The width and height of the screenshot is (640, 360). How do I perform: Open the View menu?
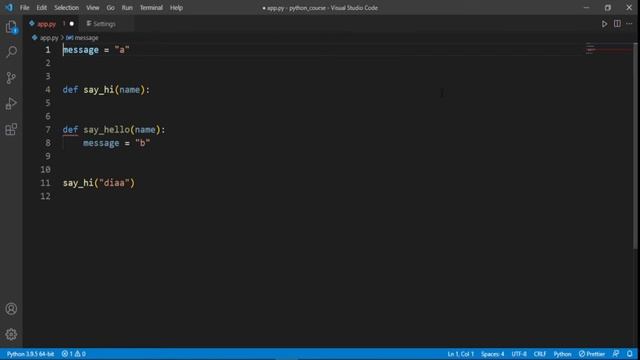(x=93, y=8)
